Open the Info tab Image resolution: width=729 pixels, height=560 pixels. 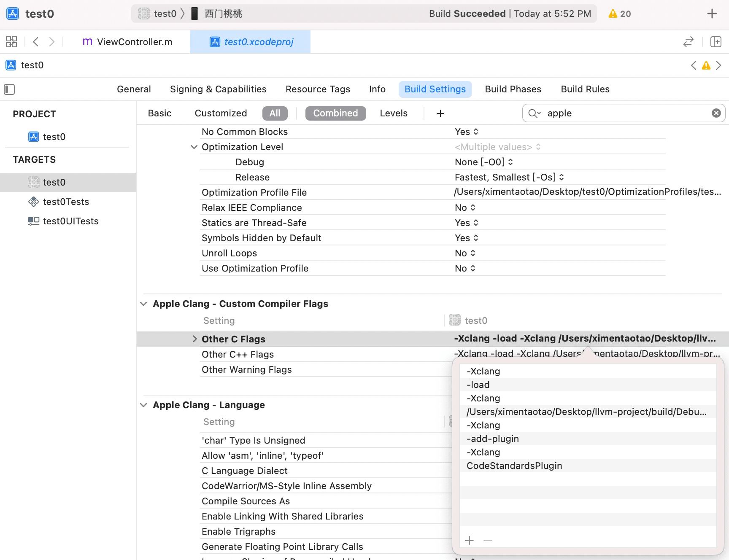(x=377, y=89)
